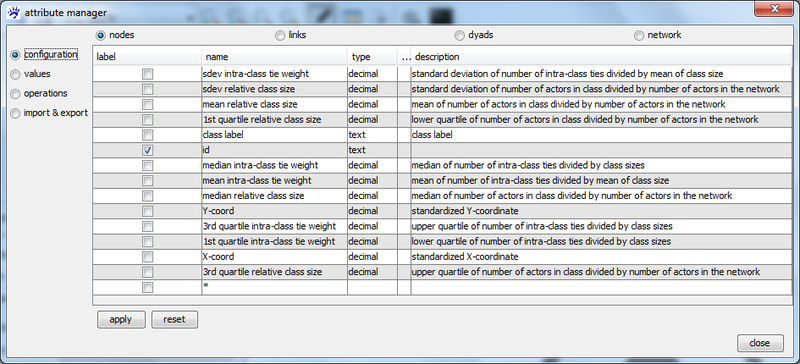The width and height of the screenshot is (800, 364).
Task: Select name cell 'median intra-class tie weight'
Action: click(x=274, y=165)
